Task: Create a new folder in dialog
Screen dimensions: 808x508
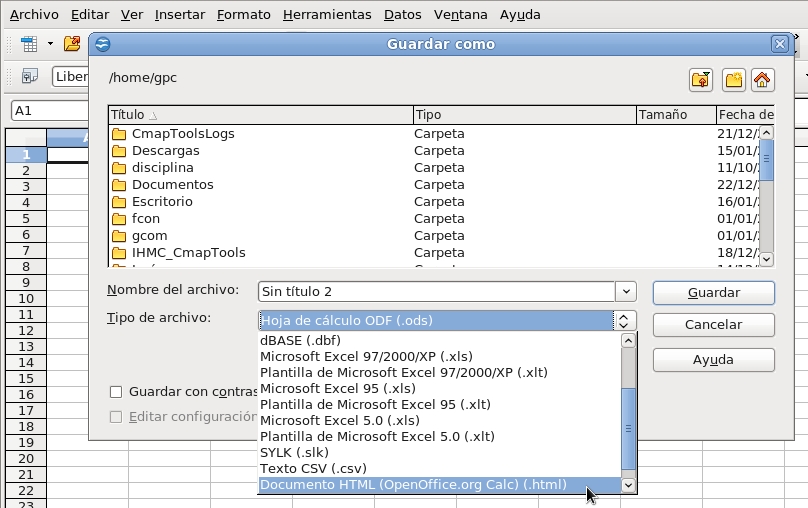Action: coord(733,80)
